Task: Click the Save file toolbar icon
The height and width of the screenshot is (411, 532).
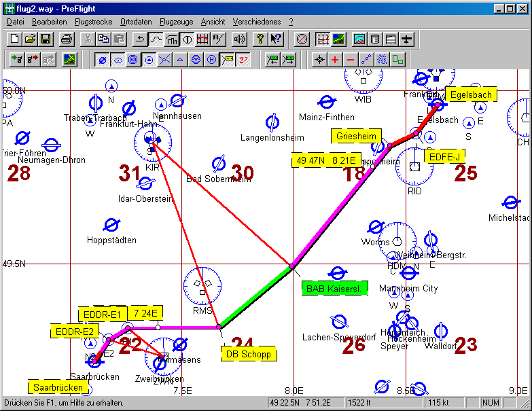Action: (x=45, y=39)
